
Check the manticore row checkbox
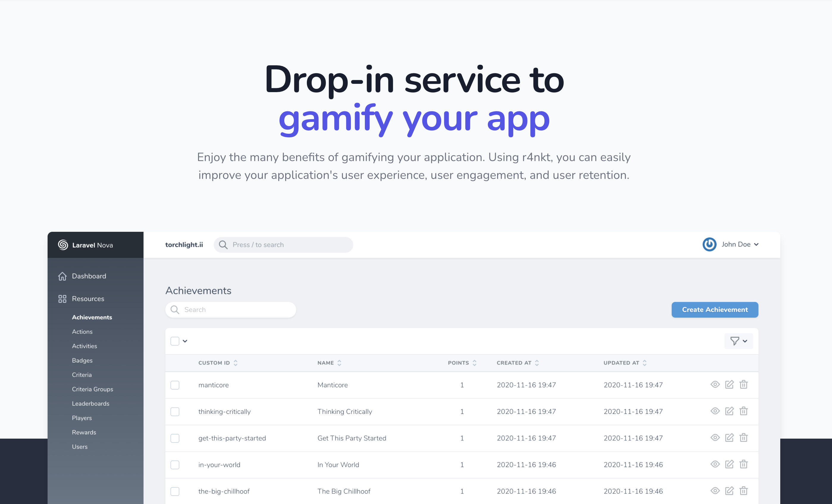coord(175,385)
